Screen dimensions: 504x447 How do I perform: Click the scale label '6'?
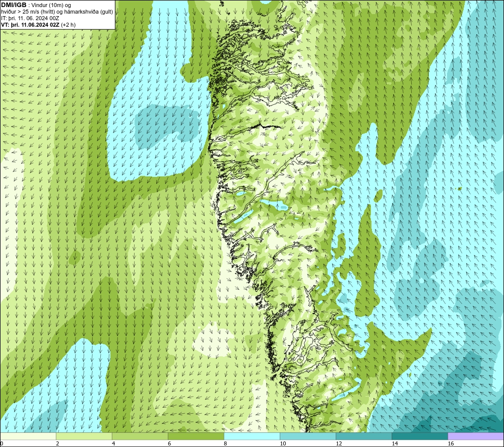[x=169, y=444]
